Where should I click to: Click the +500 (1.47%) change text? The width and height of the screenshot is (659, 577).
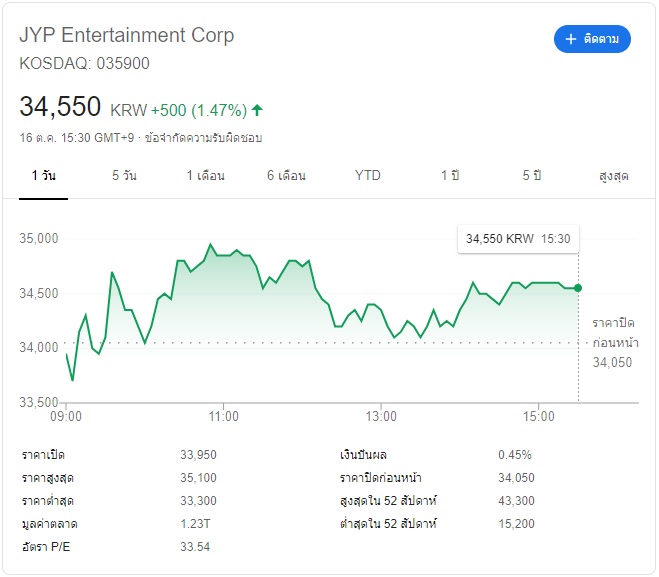(199, 111)
